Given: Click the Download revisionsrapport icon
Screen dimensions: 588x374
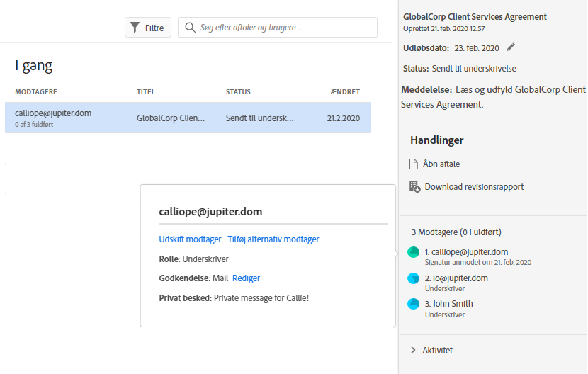Looking at the screenshot, I should pyautogui.click(x=414, y=186).
